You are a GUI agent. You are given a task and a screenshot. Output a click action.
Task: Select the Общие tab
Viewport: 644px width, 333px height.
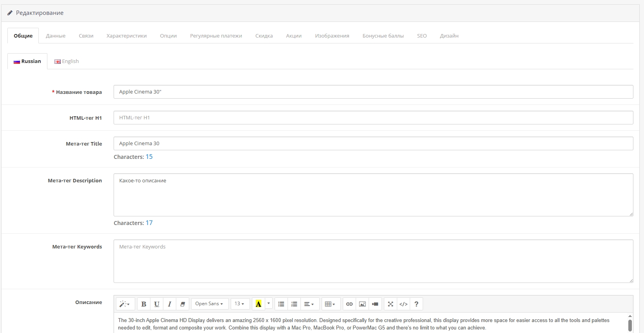coord(23,36)
